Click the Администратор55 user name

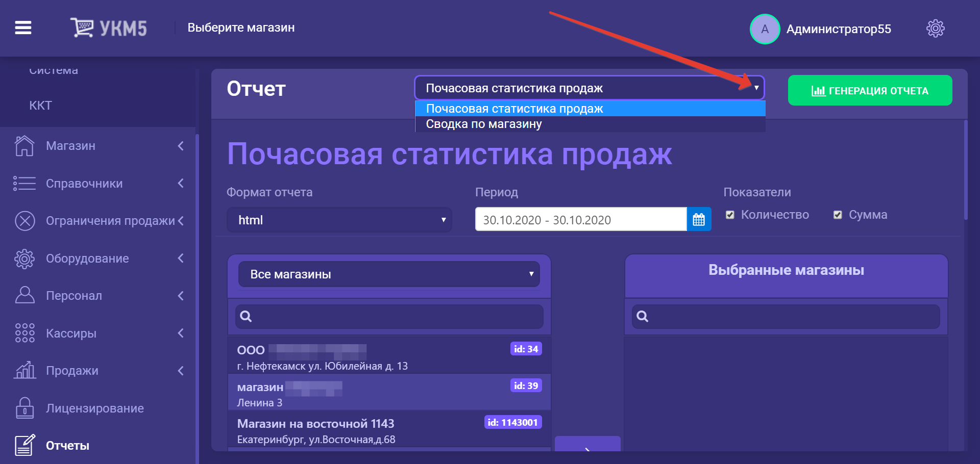point(839,29)
